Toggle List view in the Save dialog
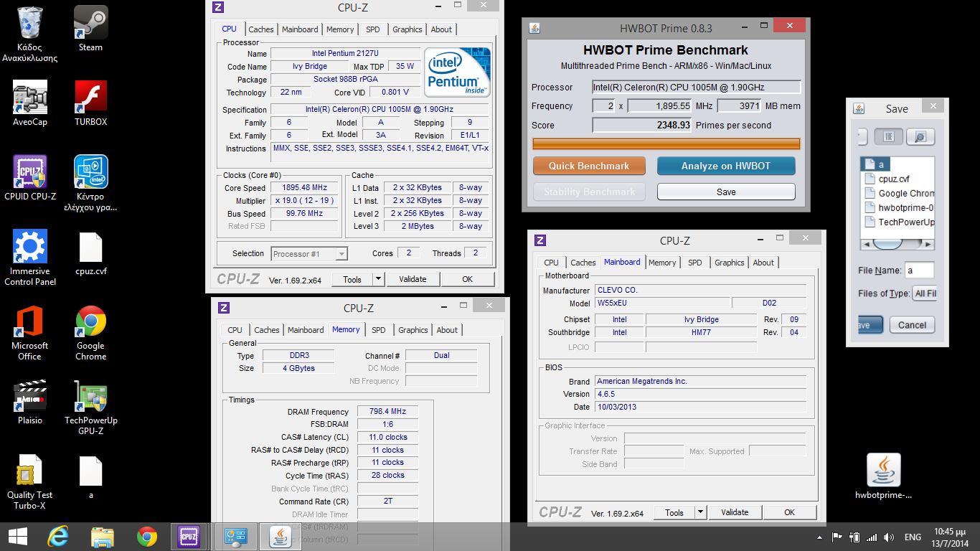Screen dimensions: 980x551 (x=888, y=136)
